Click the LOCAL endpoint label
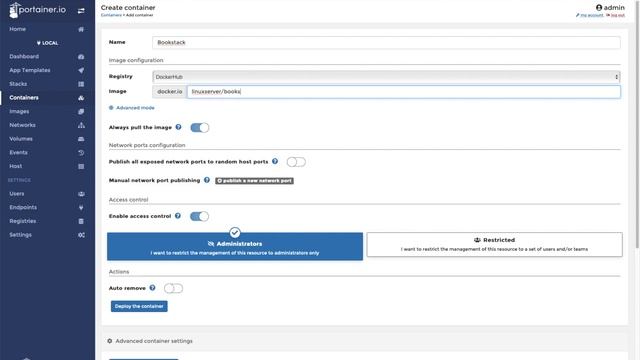This screenshot has width=640, height=360. (47, 43)
